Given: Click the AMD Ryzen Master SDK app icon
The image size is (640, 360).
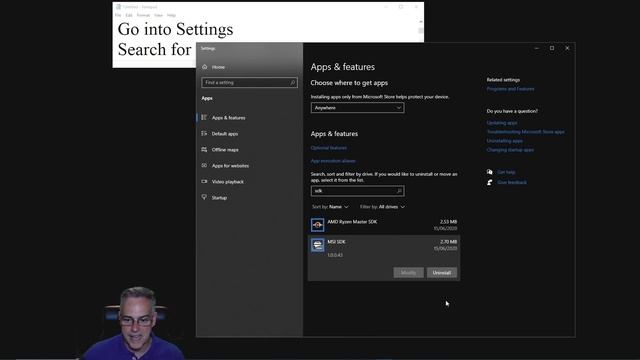Looking at the screenshot, I should click(318, 225).
